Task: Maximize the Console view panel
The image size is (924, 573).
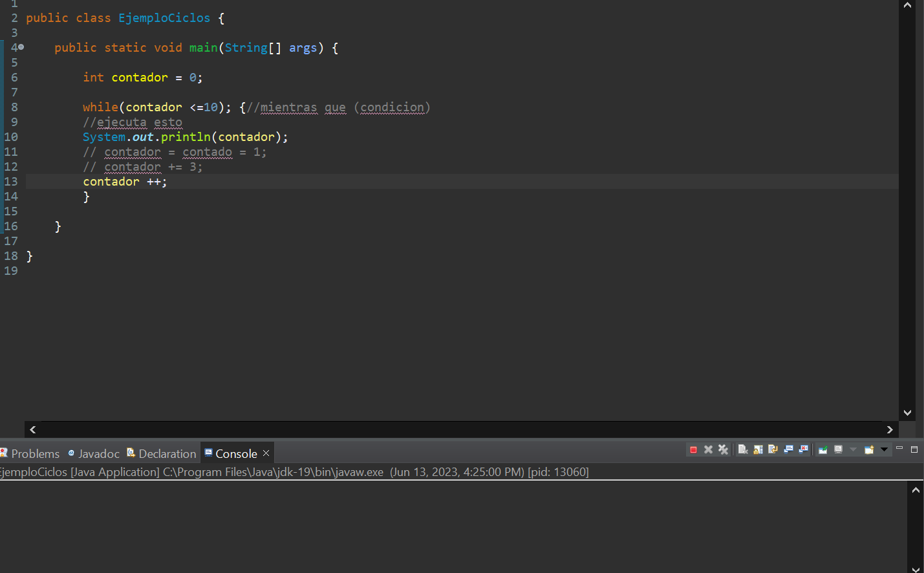Action: (914, 449)
